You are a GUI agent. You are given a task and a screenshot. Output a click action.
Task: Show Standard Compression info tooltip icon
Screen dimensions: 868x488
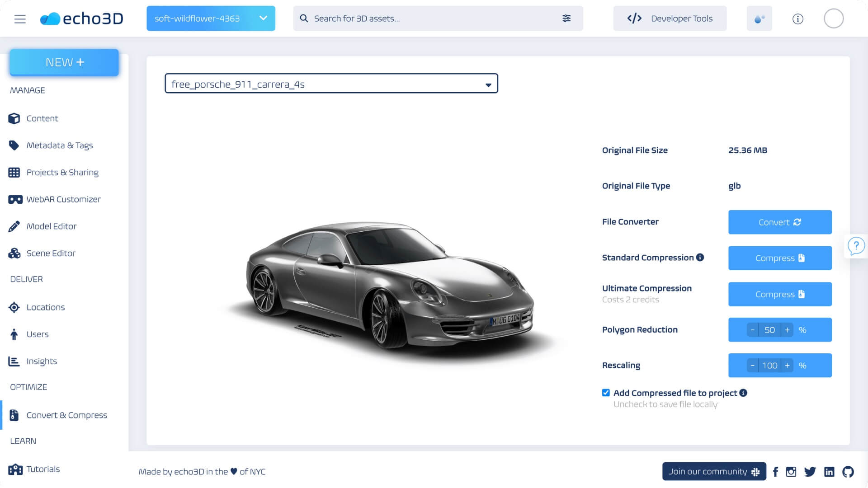point(700,258)
